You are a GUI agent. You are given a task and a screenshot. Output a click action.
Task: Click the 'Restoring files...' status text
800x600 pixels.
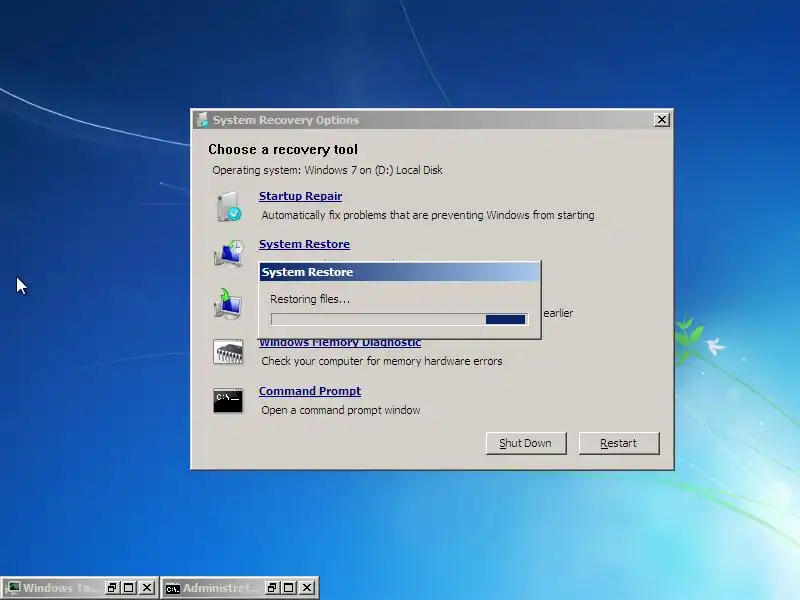pos(310,299)
